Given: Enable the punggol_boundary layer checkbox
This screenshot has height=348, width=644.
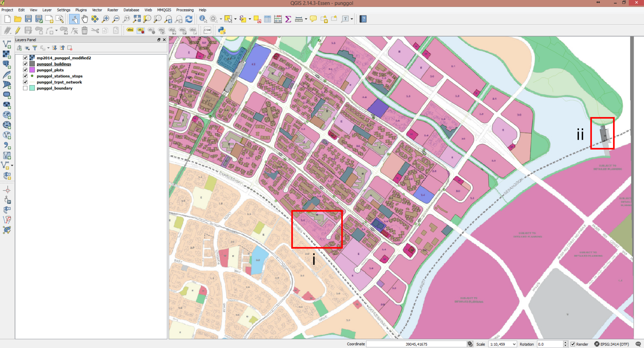Looking at the screenshot, I should point(25,88).
